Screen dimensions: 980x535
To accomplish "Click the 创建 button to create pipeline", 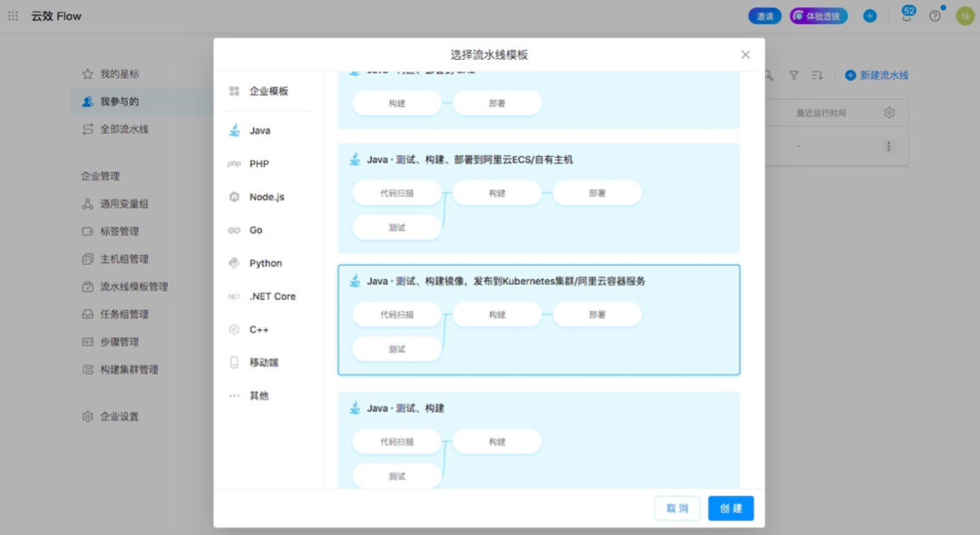I will [730, 509].
